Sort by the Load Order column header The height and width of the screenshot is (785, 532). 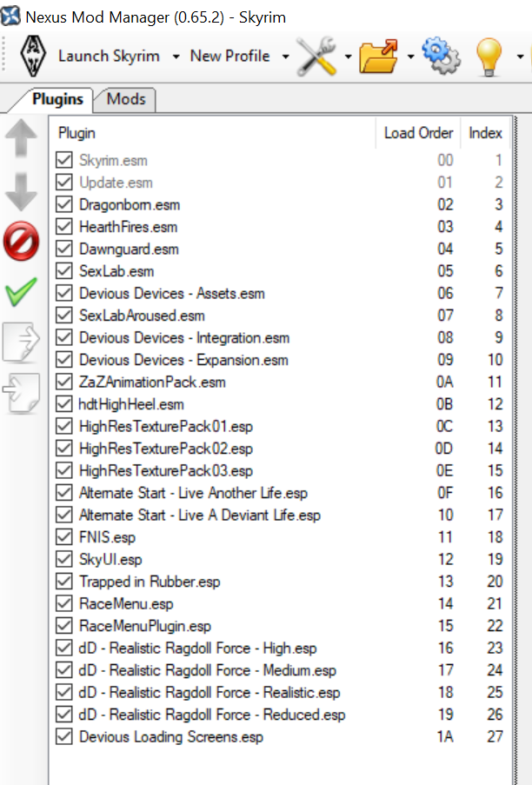(x=418, y=133)
